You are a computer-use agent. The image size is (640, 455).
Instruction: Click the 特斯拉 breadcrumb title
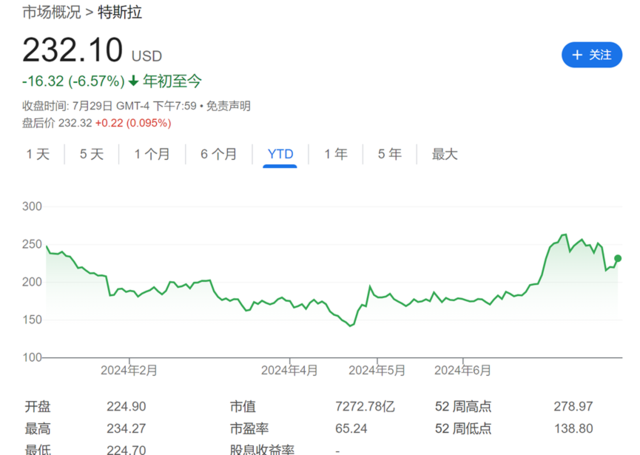tap(120, 12)
